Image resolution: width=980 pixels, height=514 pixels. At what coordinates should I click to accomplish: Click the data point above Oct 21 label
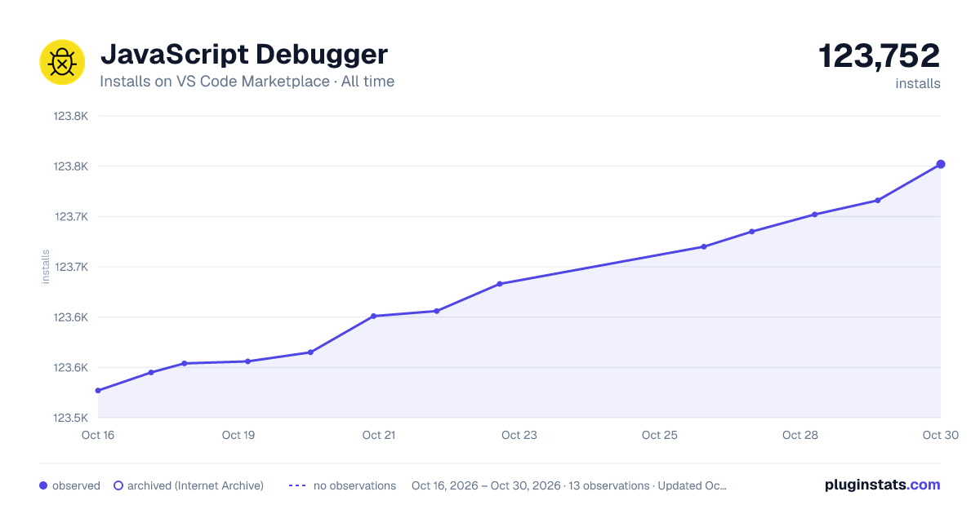pos(373,316)
